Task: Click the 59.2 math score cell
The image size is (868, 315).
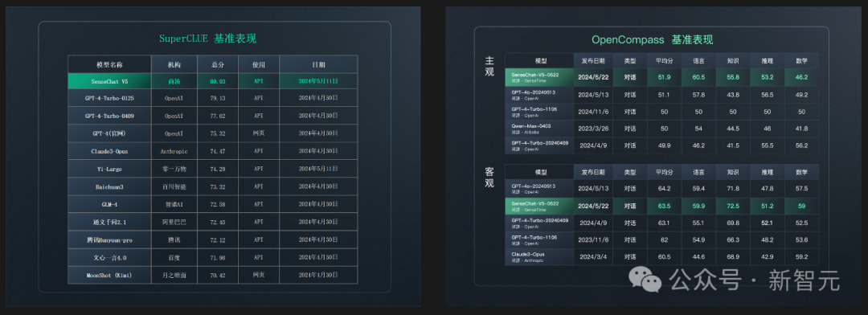Action: pyautogui.click(x=801, y=257)
